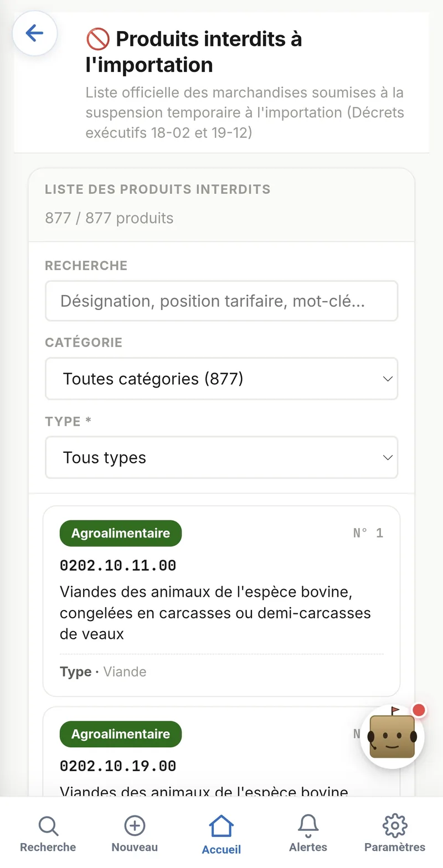Open the Nouveau tab in the bottom bar
Screen dimensions: 443x868
(x=135, y=834)
